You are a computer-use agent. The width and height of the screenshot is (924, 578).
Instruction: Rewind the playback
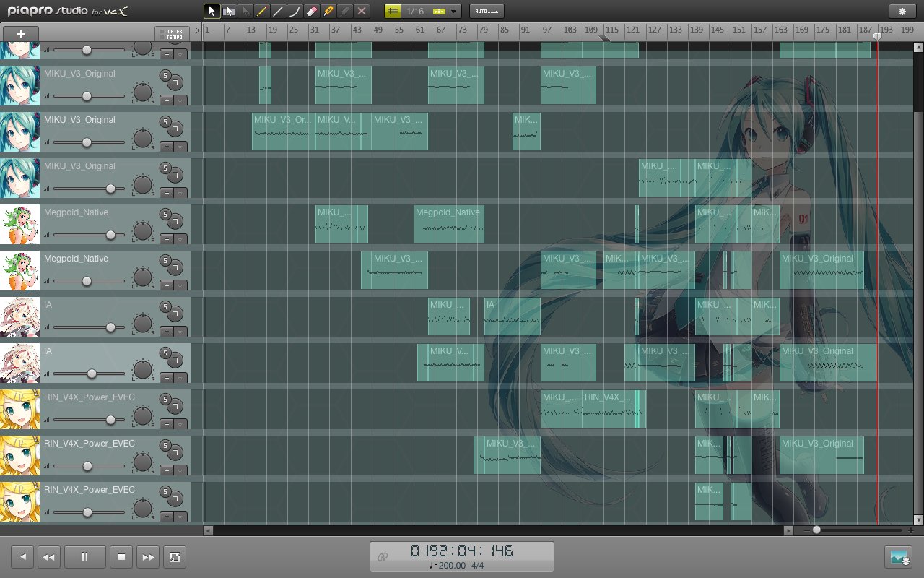pyautogui.click(x=48, y=557)
